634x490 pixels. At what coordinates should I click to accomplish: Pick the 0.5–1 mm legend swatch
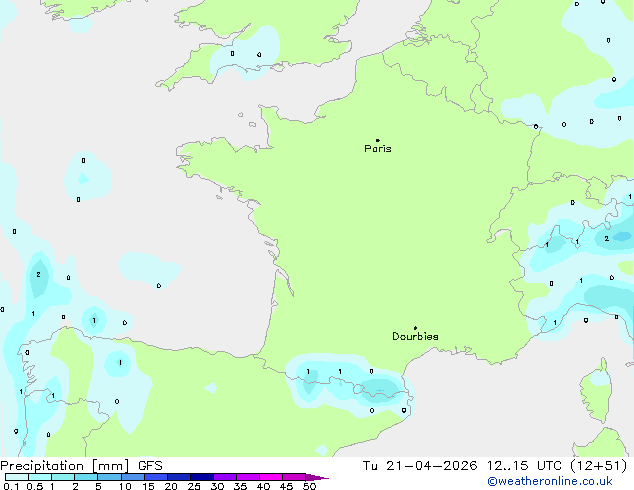tap(40, 477)
